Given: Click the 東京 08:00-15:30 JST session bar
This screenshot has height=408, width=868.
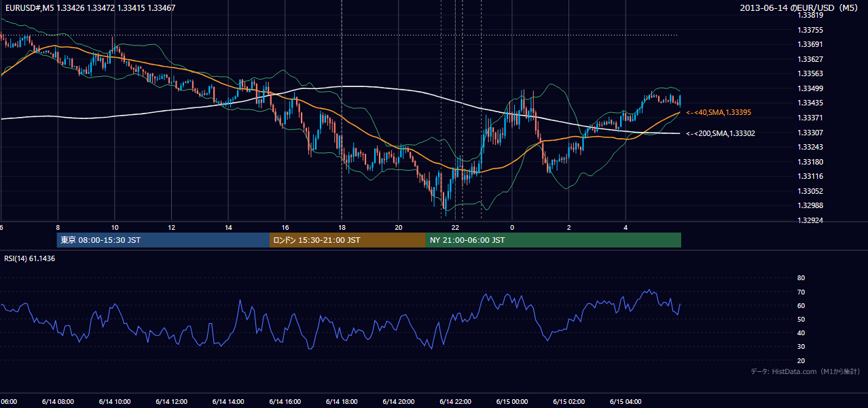Looking at the screenshot, I should tap(163, 240).
